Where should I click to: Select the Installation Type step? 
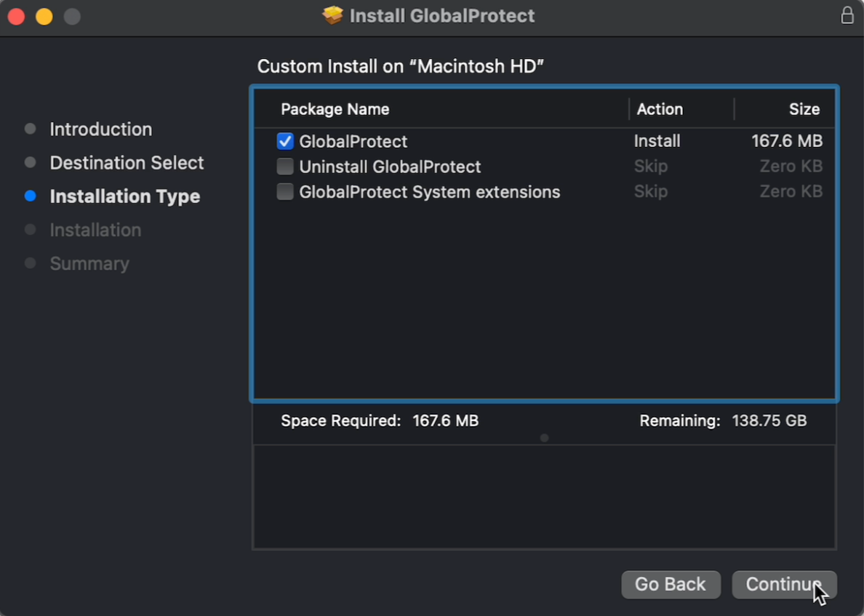[125, 196]
